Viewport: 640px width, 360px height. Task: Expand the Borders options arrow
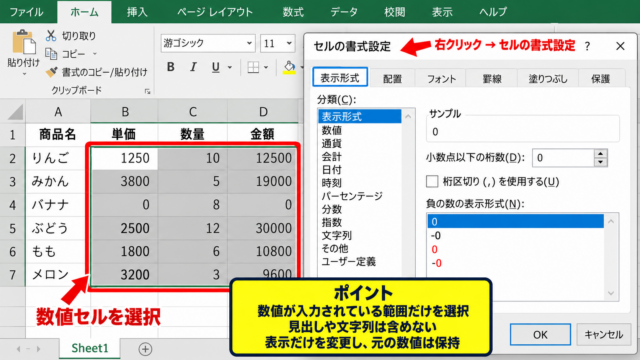266,67
